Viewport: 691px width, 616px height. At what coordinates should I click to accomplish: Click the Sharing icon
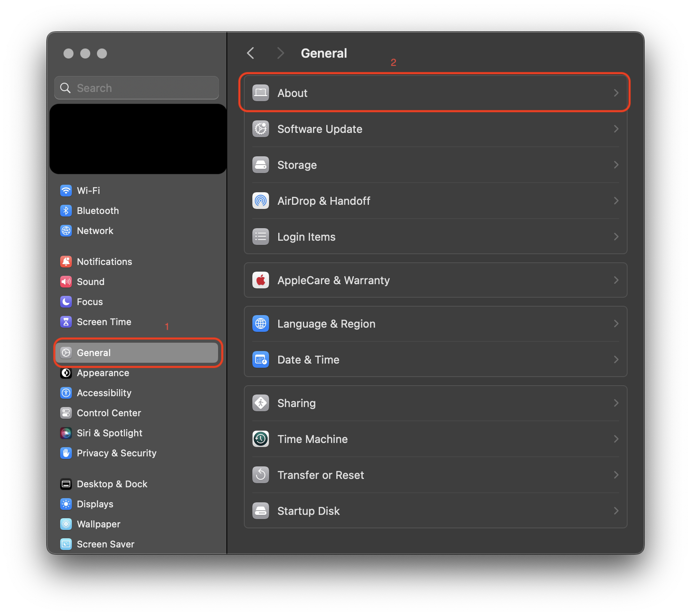pyautogui.click(x=261, y=403)
